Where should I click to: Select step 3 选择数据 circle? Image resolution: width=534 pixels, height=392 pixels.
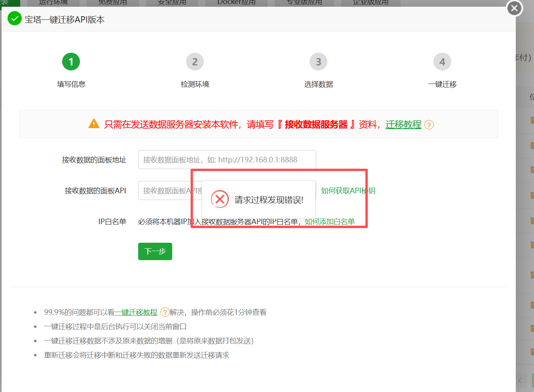pos(319,61)
